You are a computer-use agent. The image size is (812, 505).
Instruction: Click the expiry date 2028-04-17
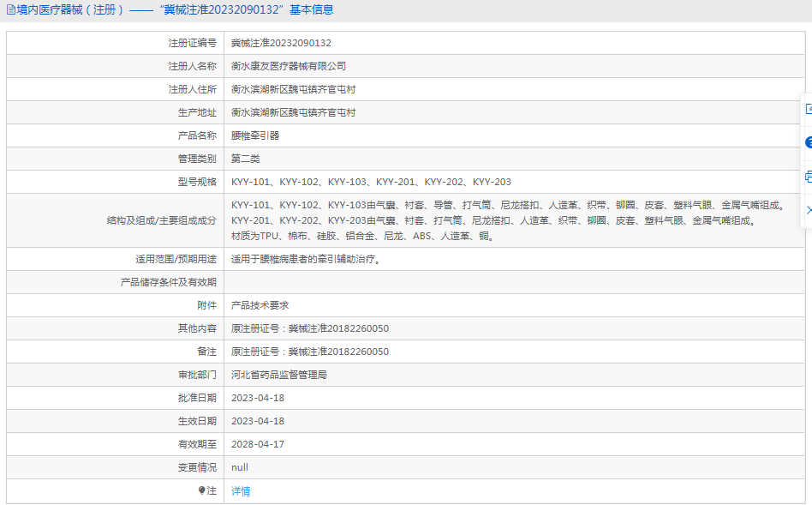pos(257,444)
